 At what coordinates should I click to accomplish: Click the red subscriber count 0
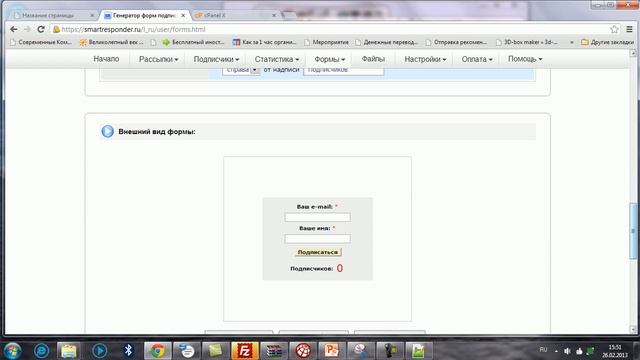coord(340,268)
